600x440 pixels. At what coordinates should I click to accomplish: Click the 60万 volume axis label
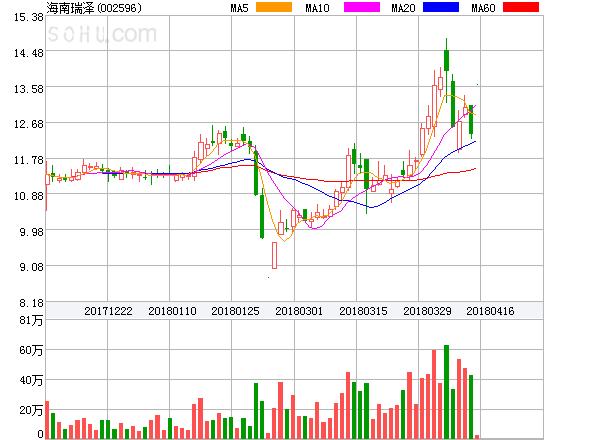(31, 350)
